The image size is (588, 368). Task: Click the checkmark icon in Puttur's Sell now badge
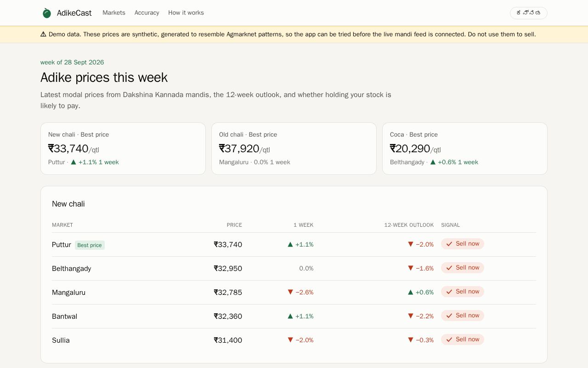click(x=449, y=244)
